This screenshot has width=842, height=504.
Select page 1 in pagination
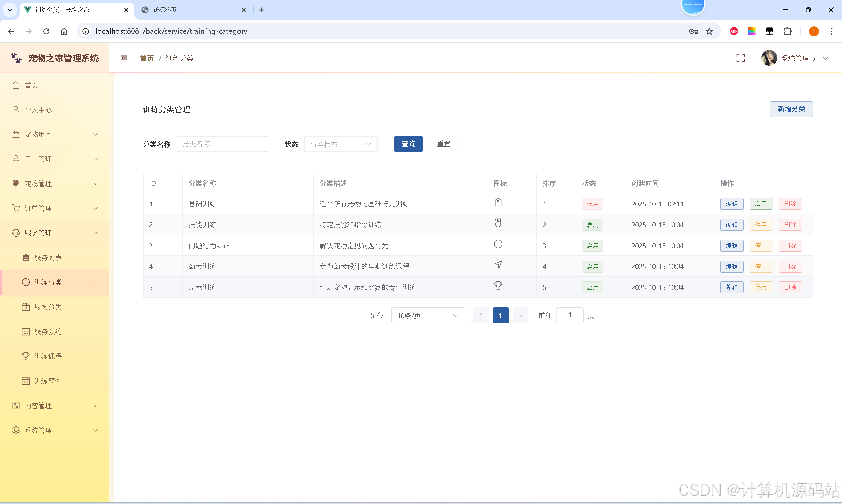pyautogui.click(x=500, y=316)
